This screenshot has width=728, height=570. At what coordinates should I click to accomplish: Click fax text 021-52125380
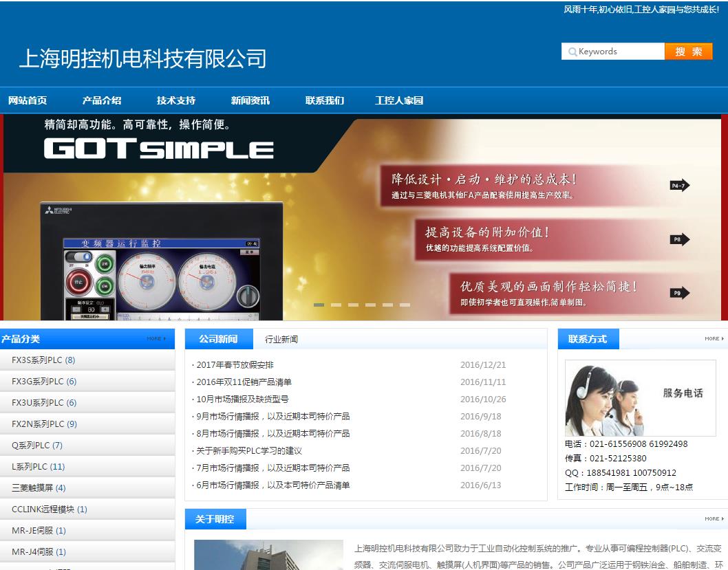tap(618, 458)
